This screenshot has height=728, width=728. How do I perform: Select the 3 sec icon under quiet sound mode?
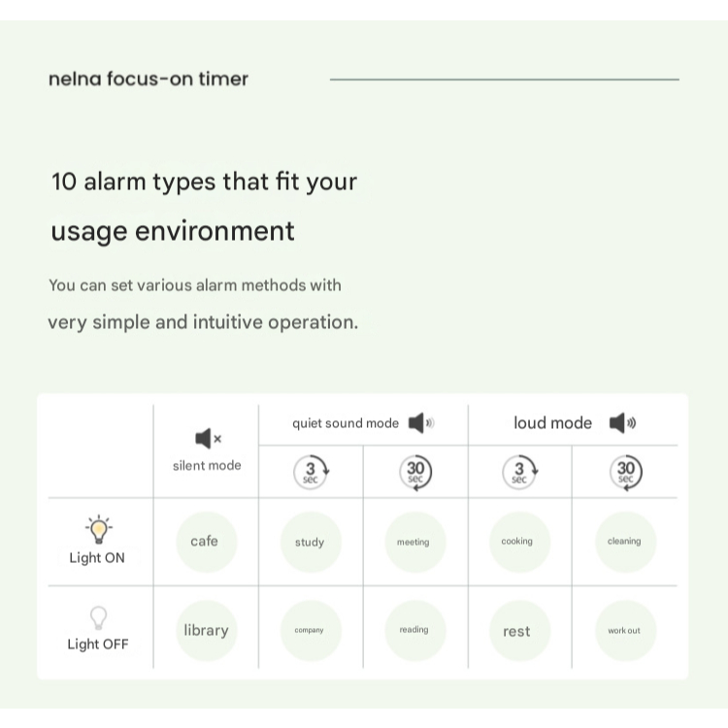pyautogui.click(x=311, y=472)
